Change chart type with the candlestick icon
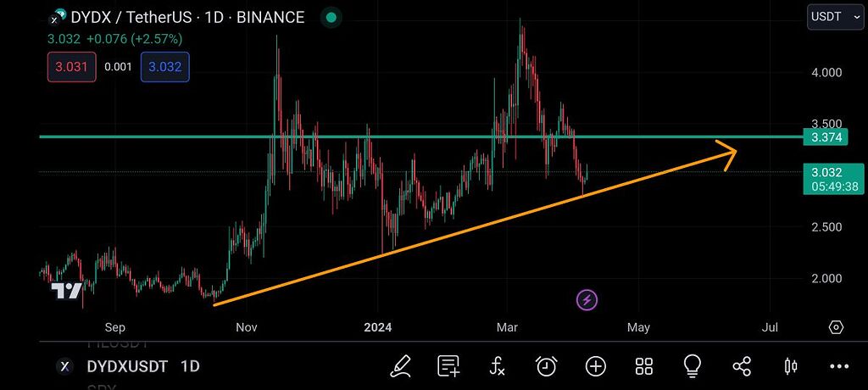 791,366
